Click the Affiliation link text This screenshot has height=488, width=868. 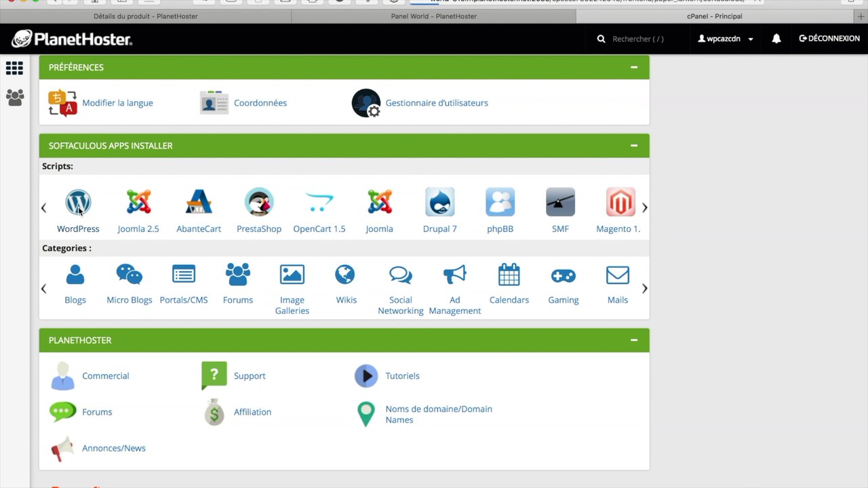point(252,412)
